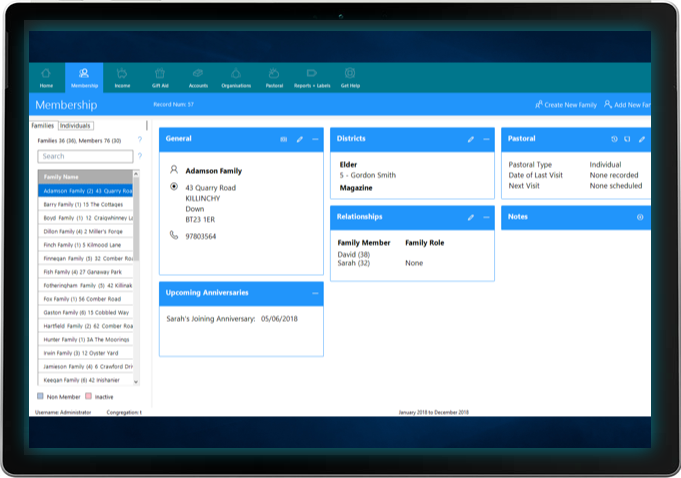Click the help question mark beside Search

point(139,156)
